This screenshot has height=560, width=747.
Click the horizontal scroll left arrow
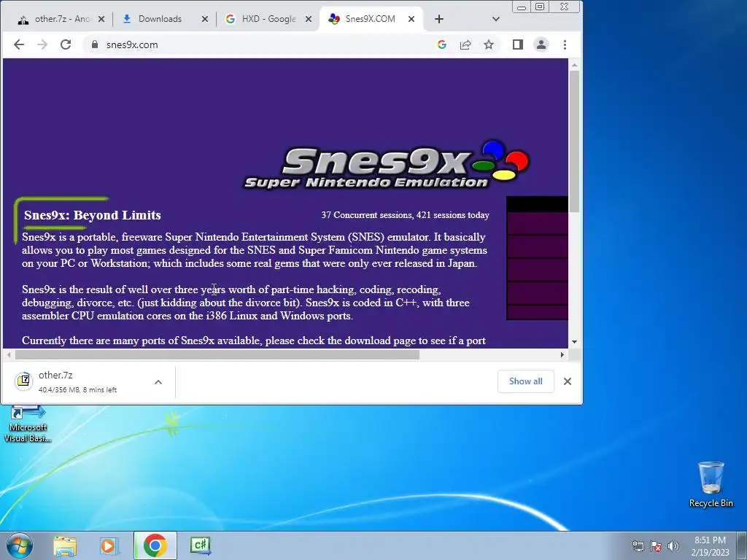(x=9, y=355)
